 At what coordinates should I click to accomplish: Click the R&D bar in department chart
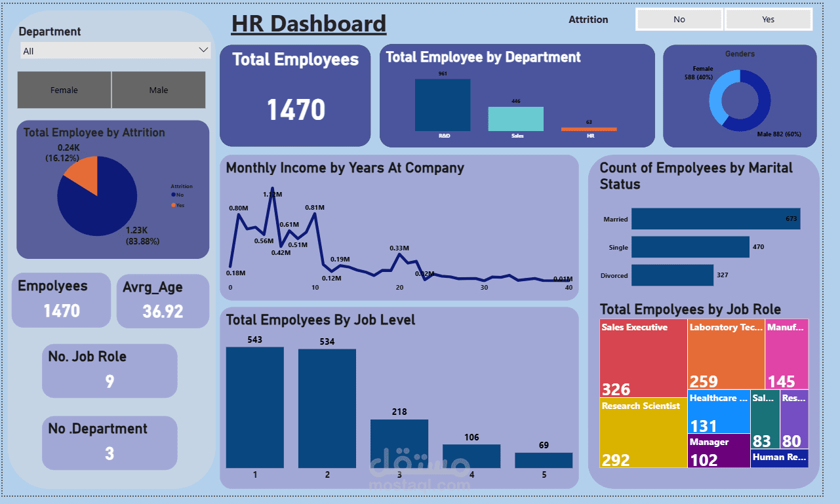(x=442, y=105)
